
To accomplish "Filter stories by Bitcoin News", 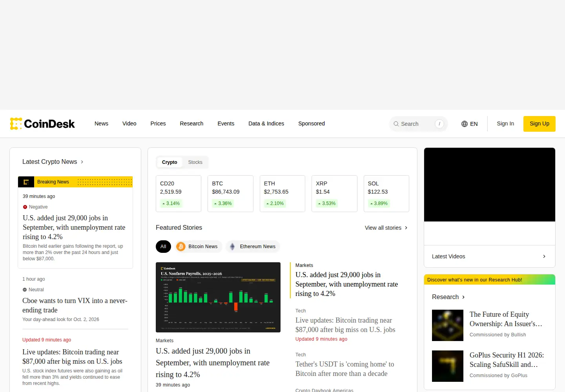I will 198,247.
